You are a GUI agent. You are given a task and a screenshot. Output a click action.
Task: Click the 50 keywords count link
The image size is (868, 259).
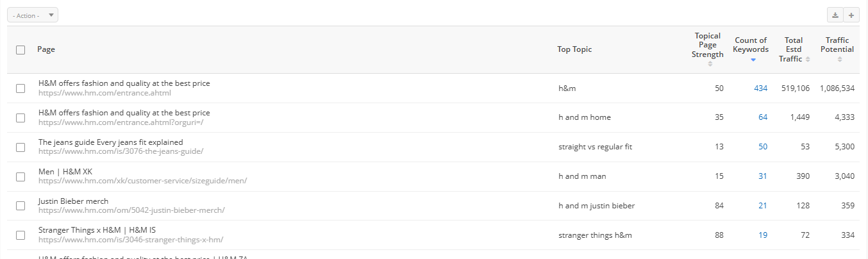(763, 147)
